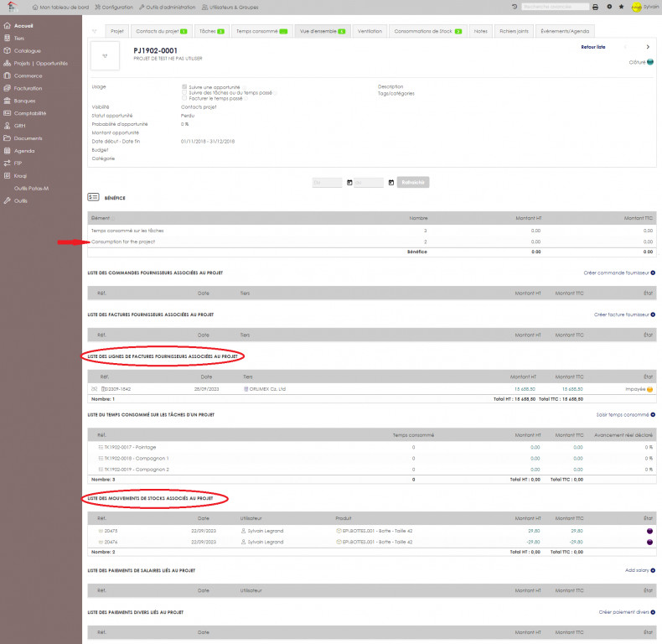Click Retour liste link
The height and width of the screenshot is (644, 662).
pos(592,47)
